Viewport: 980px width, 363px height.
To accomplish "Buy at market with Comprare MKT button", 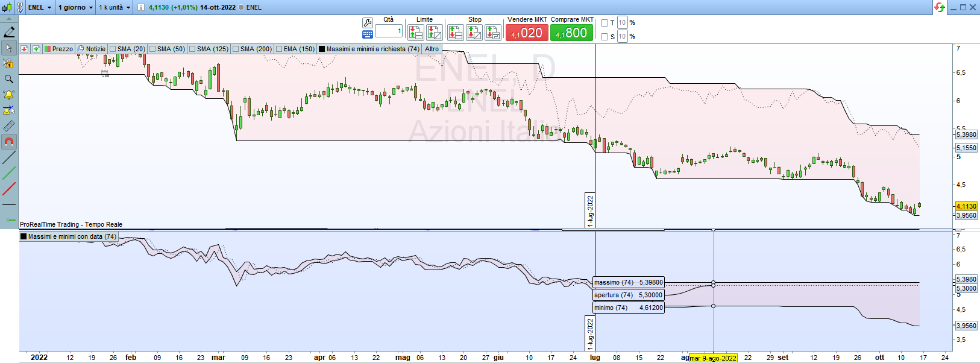I will pos(572,33).
